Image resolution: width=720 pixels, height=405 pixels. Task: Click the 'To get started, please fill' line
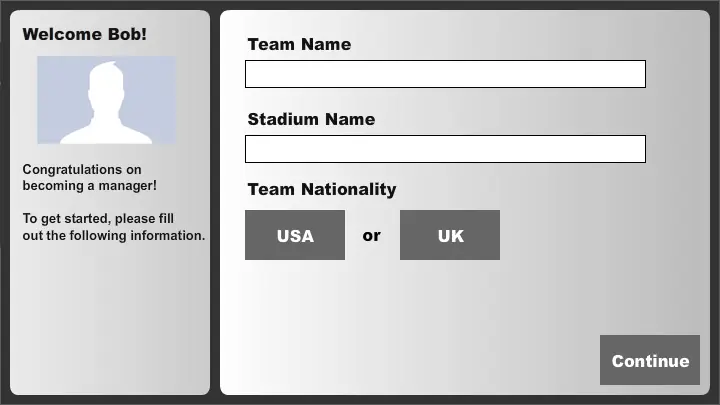click(99, 219)
